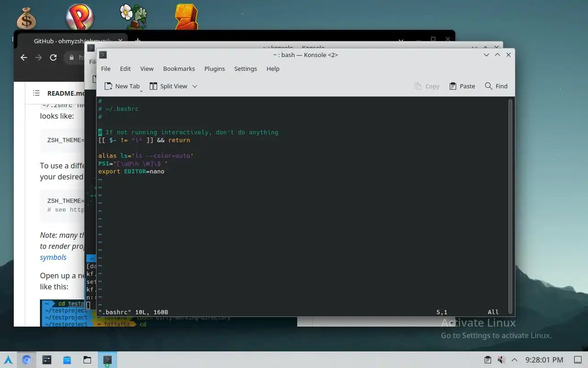Click the browser Forward arrow
The width and height of the screenshot is (588, 368).
(x=39, y=57)
